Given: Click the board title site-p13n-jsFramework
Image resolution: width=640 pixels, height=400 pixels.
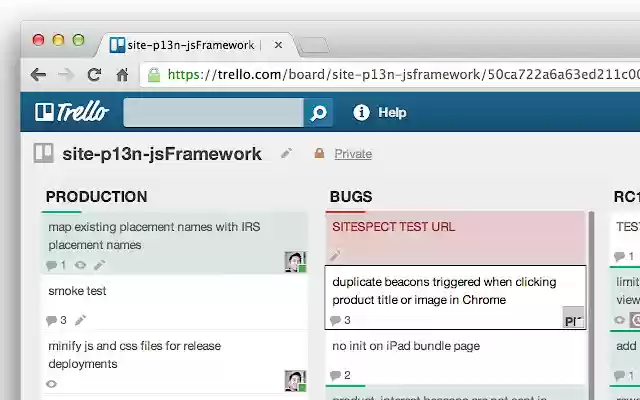Looking at the screenshot, I should click(162, 154).
